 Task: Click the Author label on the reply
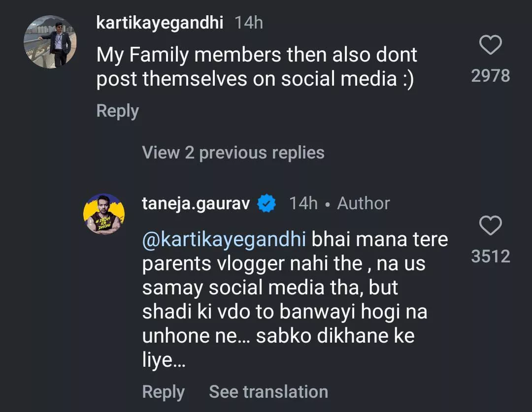[x=363, y=203]
